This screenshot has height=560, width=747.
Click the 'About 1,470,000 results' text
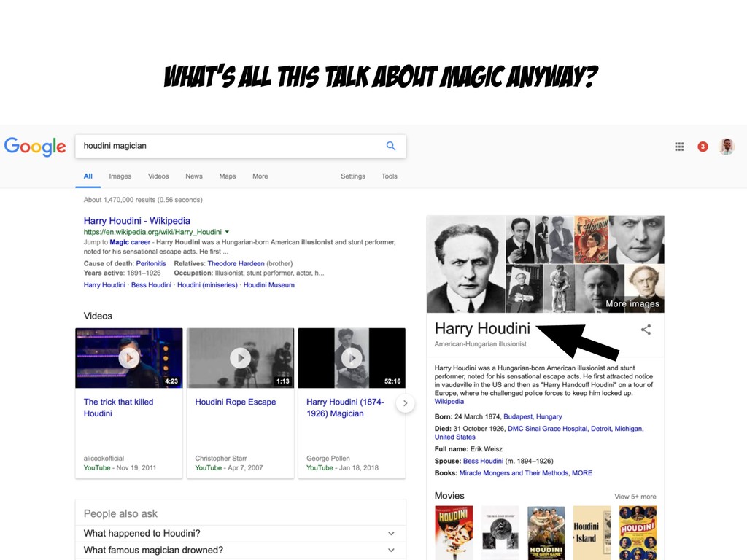[x=143, y=200]
